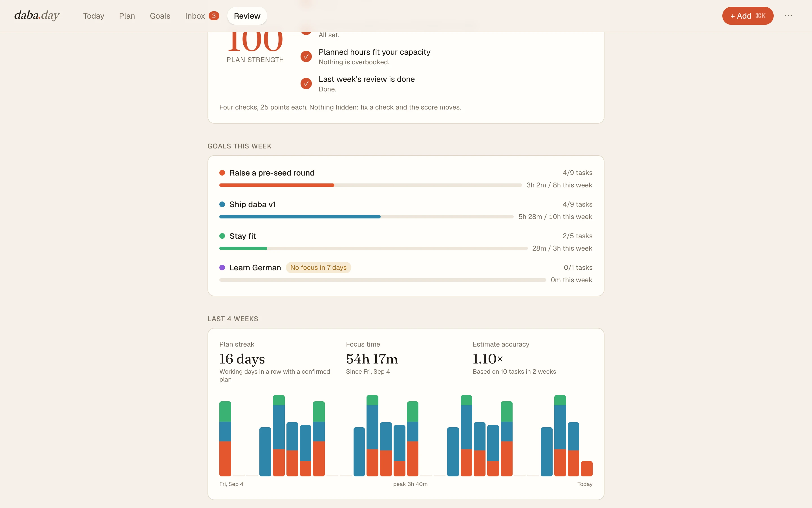Click the Ship daba v1 progress bar

coord(367,217)
